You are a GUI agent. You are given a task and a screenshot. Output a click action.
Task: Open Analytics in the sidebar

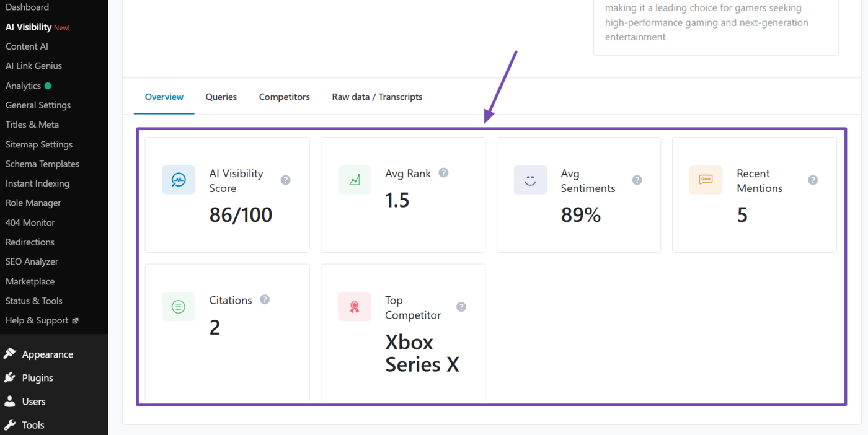(x=23, y=86)
